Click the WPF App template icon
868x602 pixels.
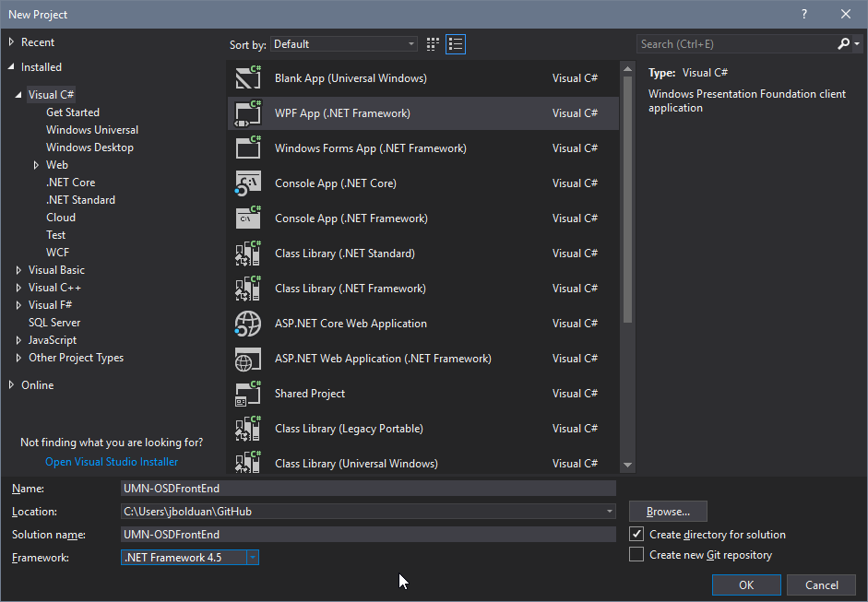[x=248, y=112]
